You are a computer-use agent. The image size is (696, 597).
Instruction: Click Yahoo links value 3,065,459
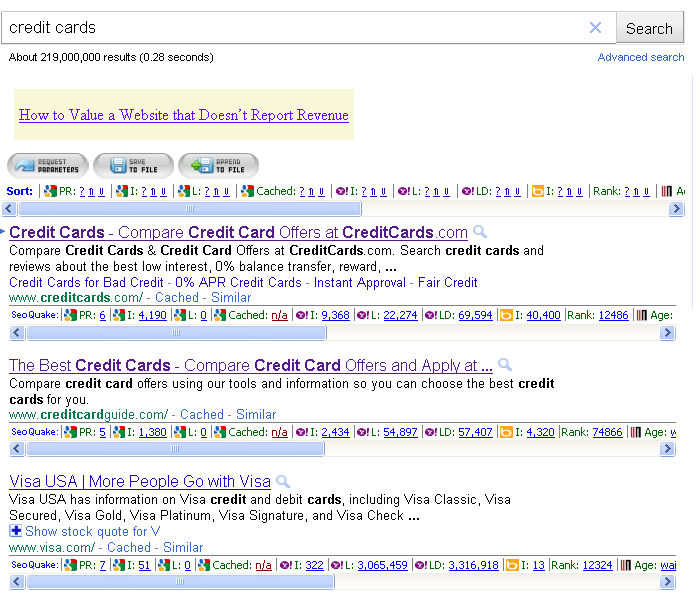tap(383, 565)
